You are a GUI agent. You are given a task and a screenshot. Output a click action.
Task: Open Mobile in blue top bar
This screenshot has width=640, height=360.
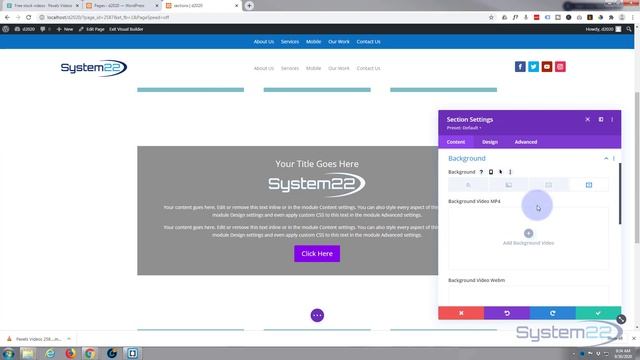pos(313,42)
